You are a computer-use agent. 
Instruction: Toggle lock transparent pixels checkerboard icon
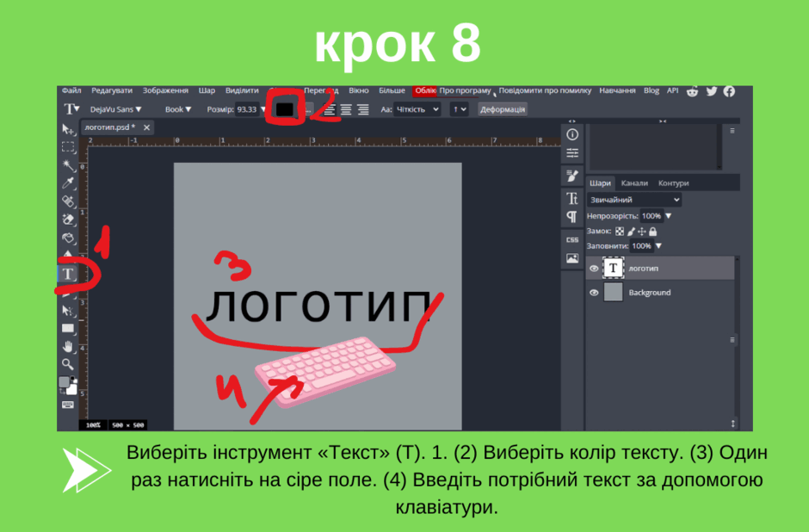620,232
